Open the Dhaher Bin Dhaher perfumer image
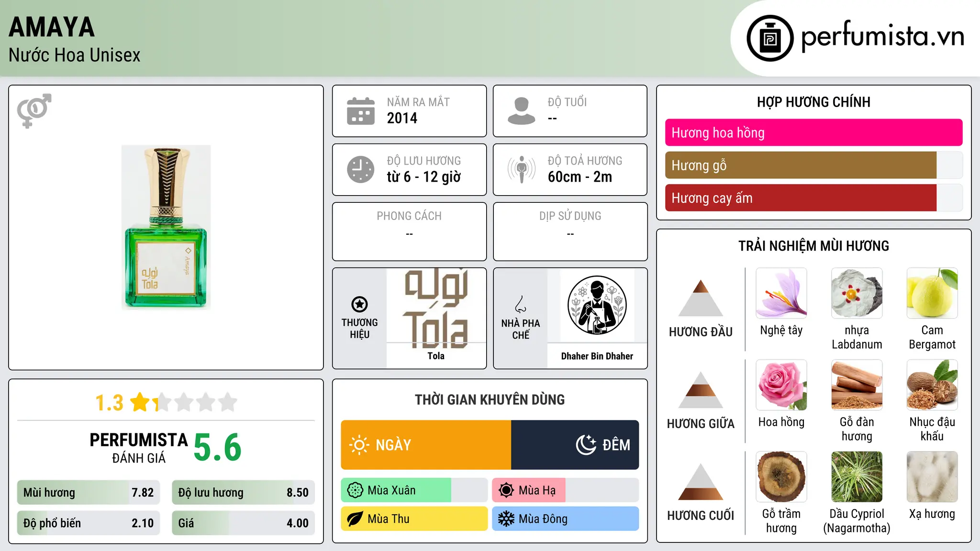The image size is (980, 551). pos(597,305)
